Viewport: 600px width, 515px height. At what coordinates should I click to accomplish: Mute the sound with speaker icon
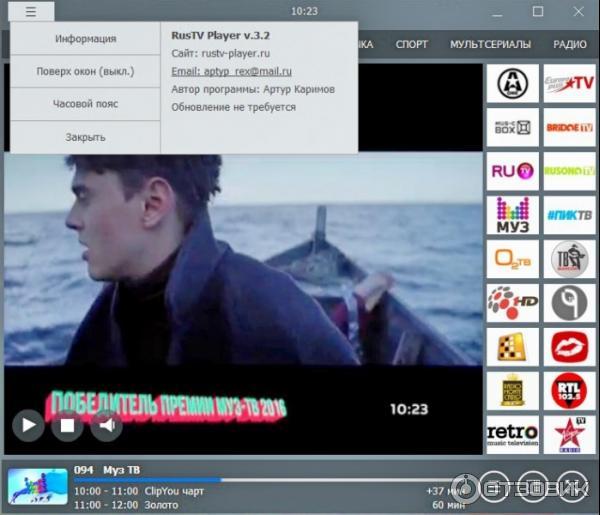[105, 425]
